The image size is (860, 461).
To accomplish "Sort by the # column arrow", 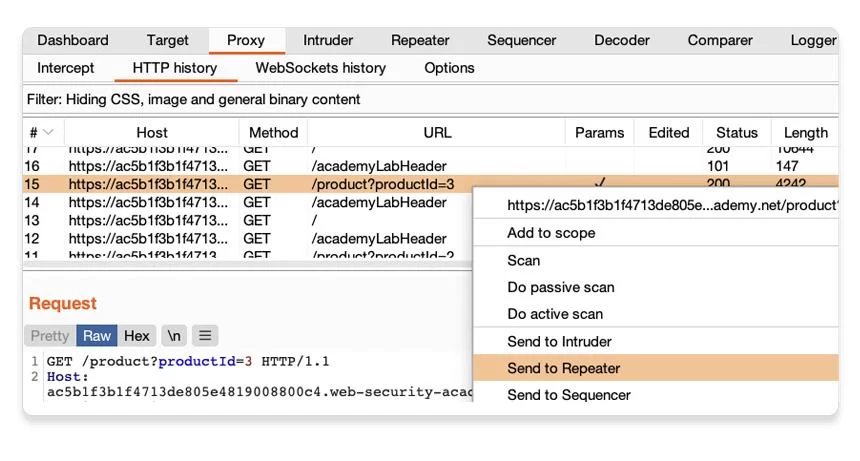I will pos(48,132).
